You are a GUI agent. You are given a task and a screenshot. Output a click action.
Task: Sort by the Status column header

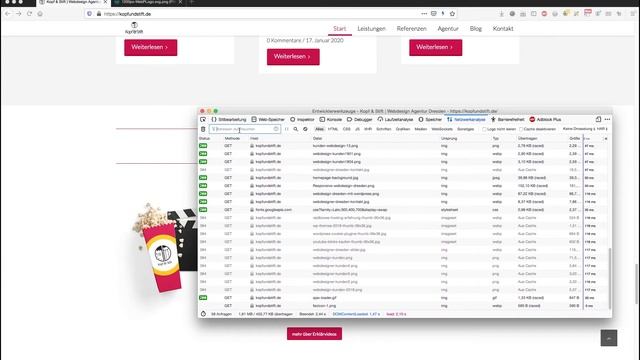[x=204, y=138]
